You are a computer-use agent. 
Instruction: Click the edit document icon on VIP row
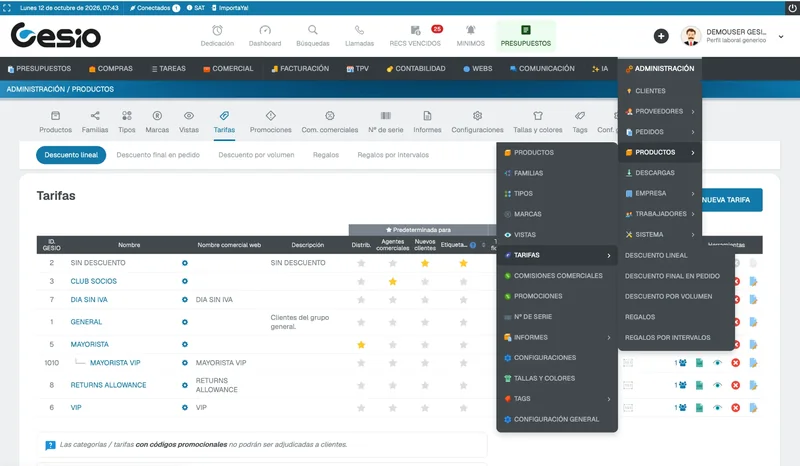(753, 408)
